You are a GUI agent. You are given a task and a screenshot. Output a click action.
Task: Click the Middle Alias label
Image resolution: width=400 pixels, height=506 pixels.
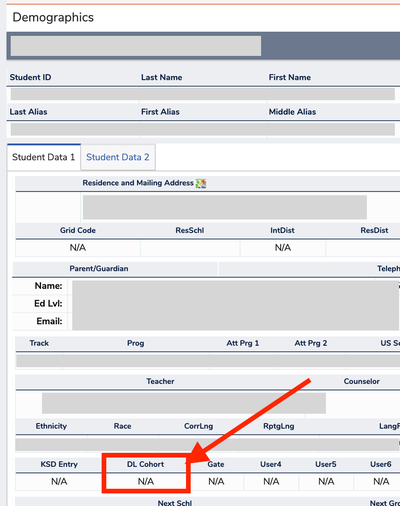click(x=292, y=112)
